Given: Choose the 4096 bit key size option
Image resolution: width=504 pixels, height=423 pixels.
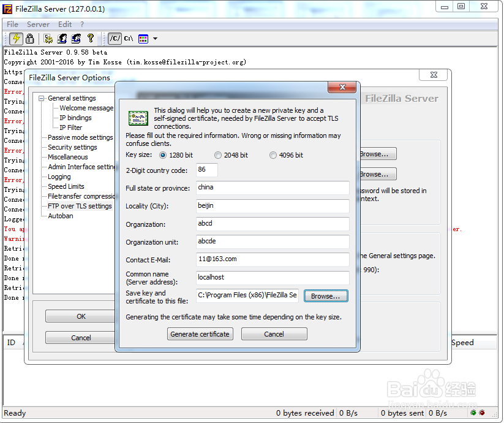Looking at the screenshot, I should click(273, 154).
